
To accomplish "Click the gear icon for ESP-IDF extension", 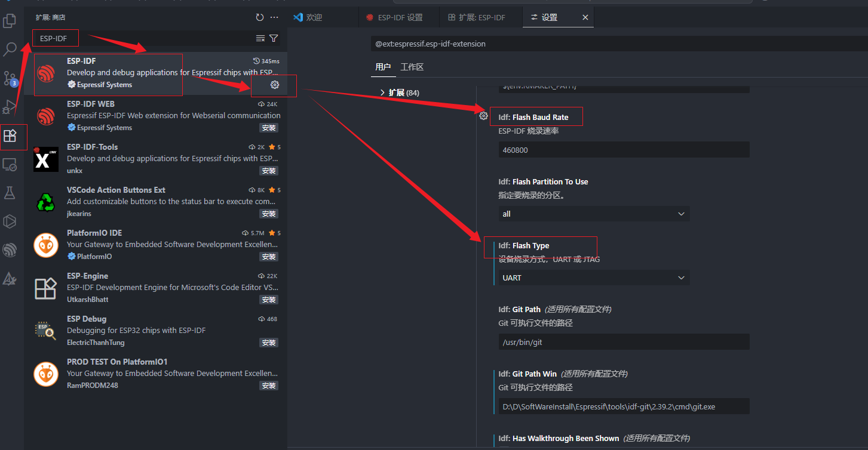I will pyautogui.click(x=275, y=85).
